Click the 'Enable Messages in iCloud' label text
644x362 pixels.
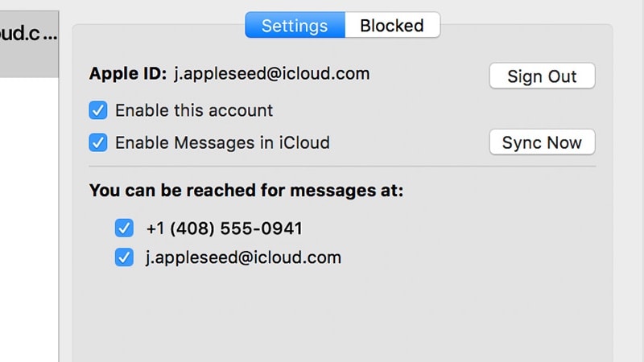(222, 143)
